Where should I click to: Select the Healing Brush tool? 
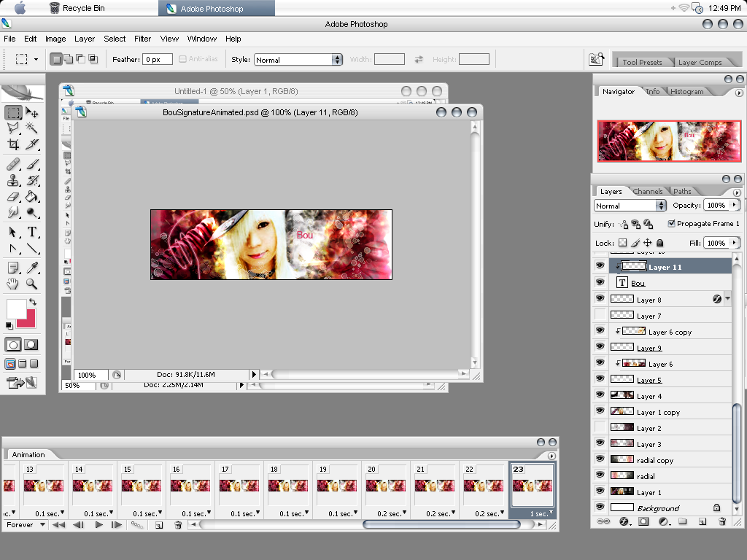click(13, 164)
